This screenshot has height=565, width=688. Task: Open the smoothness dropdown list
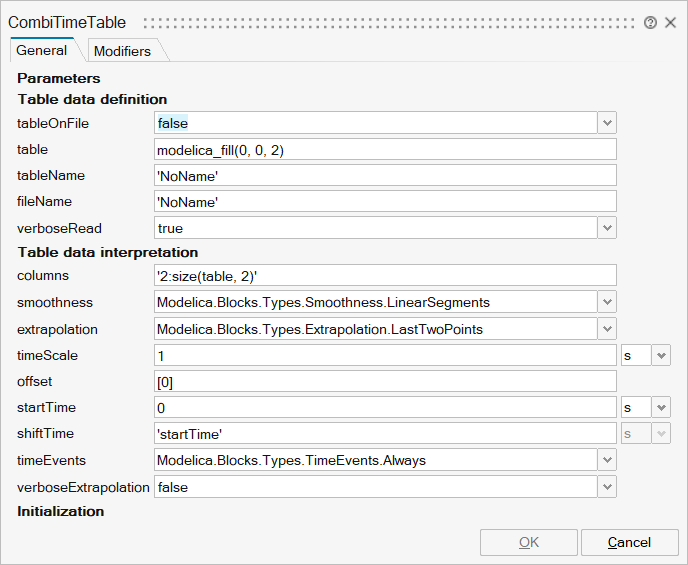(x=606, y=302)
